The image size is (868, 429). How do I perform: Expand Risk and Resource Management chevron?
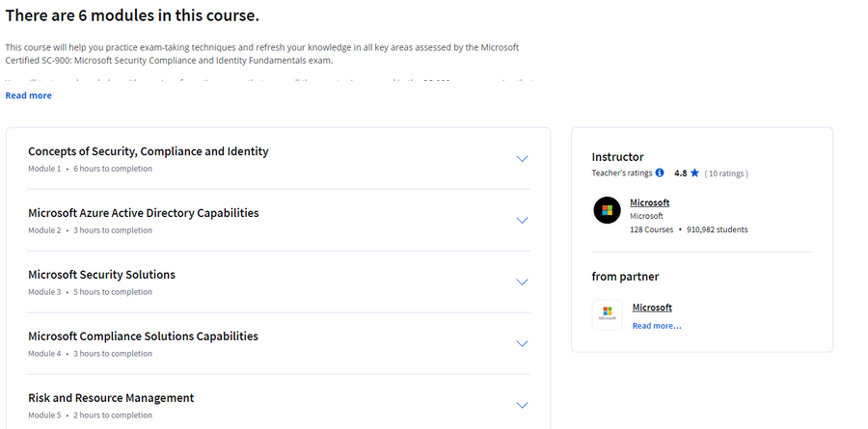522,405
